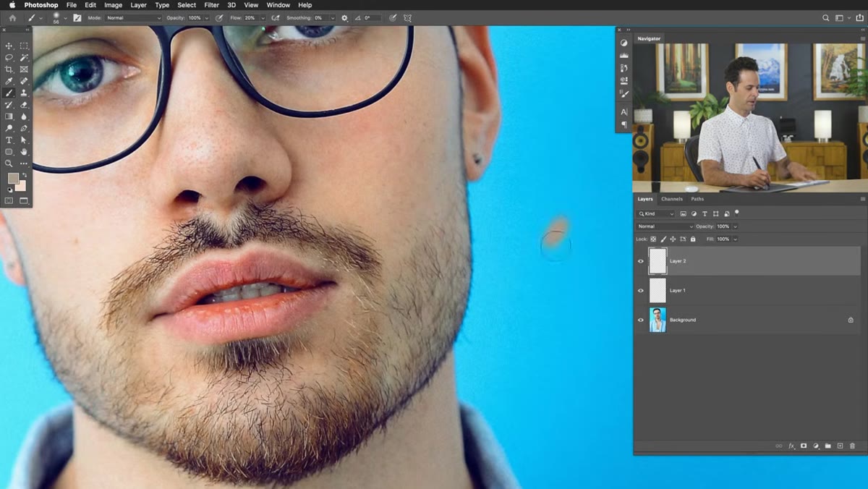Select the Rectangular Marquee tool
This screenshot has width=868, height=489.
click(24, 46)
